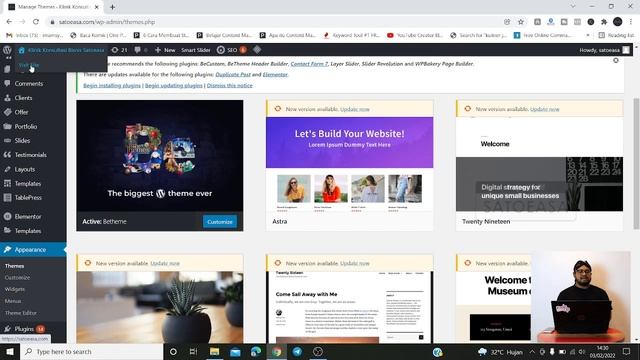Open Task View on the taskbar
The height and width of the screenshot is (360, 640).
(x=193, y=351)
